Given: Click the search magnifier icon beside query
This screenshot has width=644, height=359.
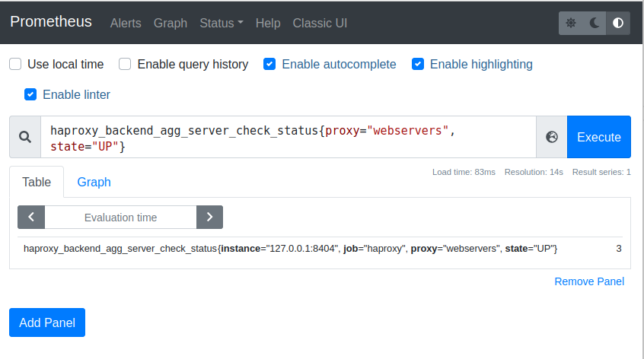Looking at the screenshot, I should (x=25, y=137).
